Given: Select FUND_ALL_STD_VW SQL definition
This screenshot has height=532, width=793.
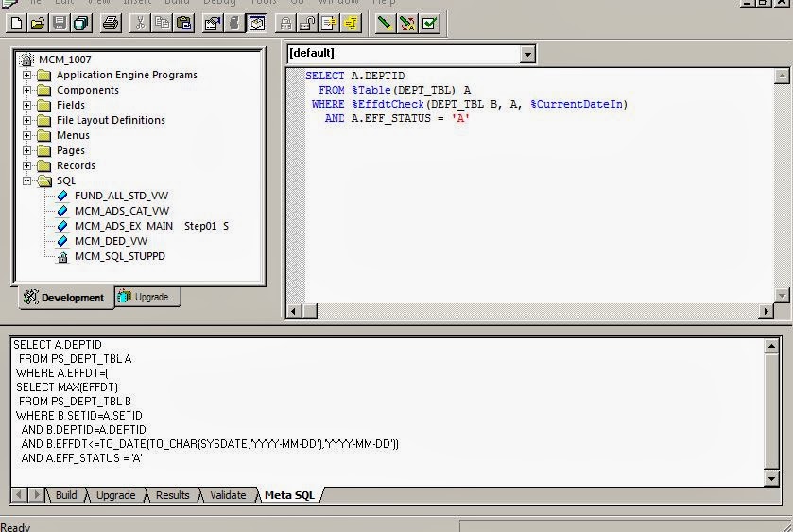Looking at the screenshot, I should point(121,196).
